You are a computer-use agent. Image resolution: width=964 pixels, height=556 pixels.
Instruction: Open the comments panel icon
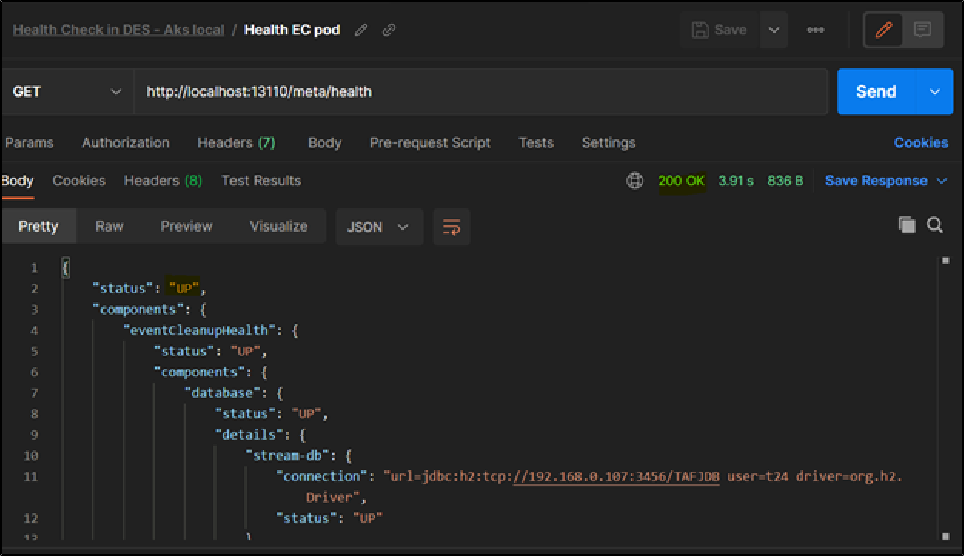pyautogui.click(x=922, y=30)
